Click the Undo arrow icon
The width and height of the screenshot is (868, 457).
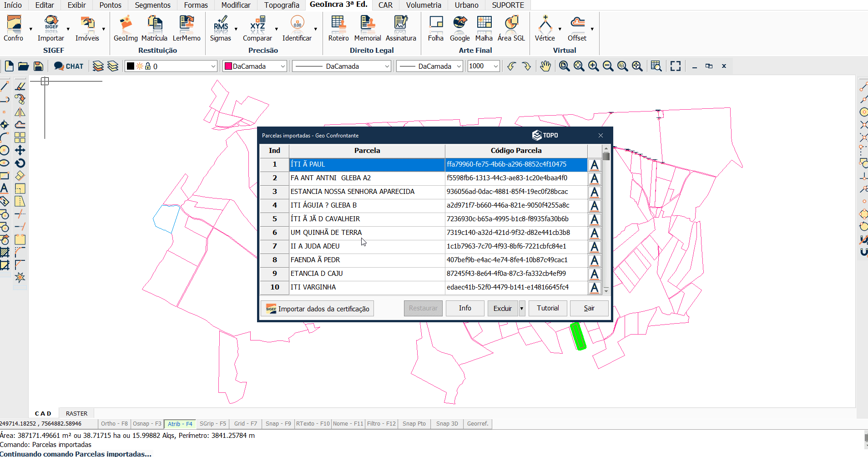point(512,66)
